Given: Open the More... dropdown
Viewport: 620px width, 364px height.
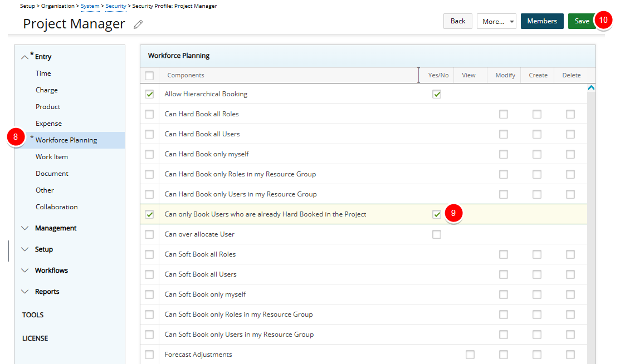Looking at the screenshot, I should click(x=495, y=21).
